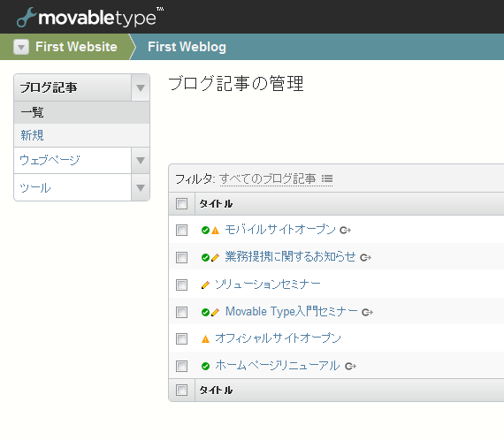Click view-entry icon next to Movable Type入門セミナー
This screenshot has height=440, width=504.
[x=368, y=312]
